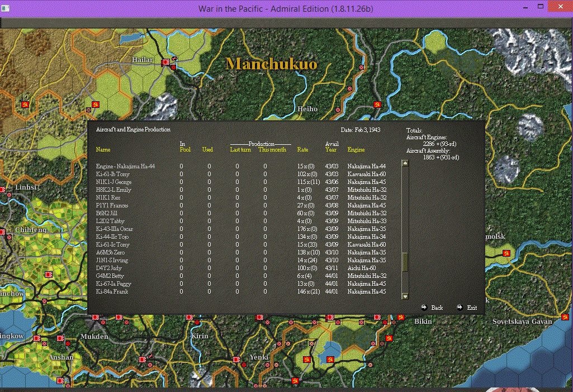Click the Aichi Ha-60 engine entry

(x=362, y=268)
